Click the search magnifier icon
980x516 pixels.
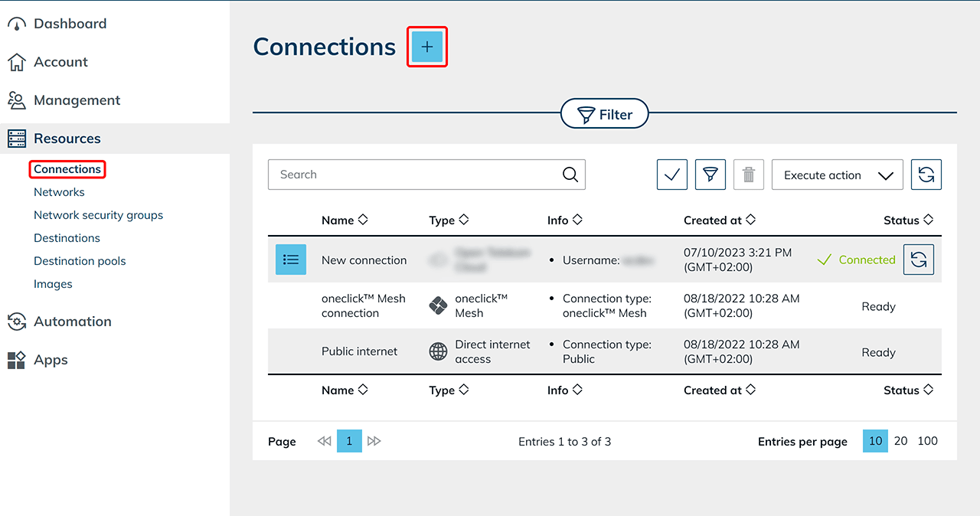[570, 175]
